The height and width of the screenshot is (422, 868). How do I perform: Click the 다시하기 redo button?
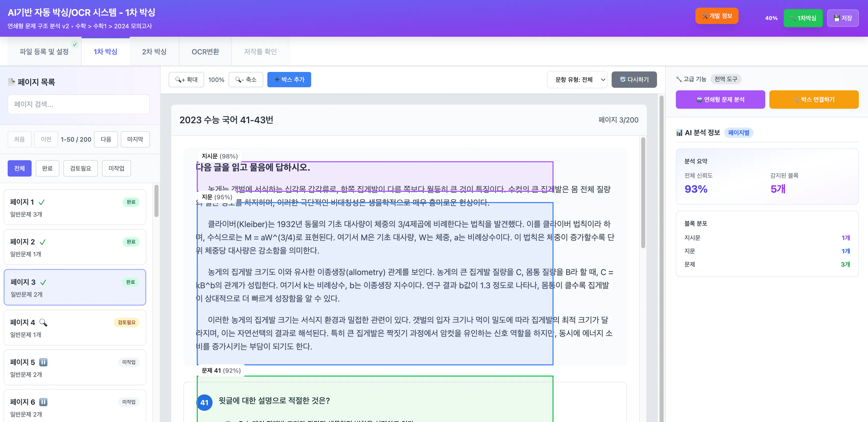click(x=634, y=80)
